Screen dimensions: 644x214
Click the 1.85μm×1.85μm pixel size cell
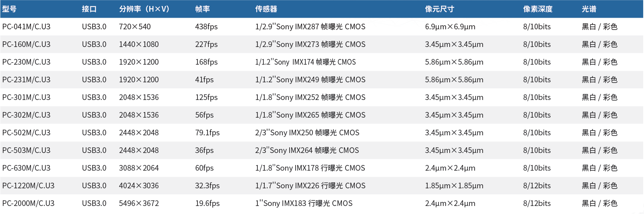tap(454, 185)
